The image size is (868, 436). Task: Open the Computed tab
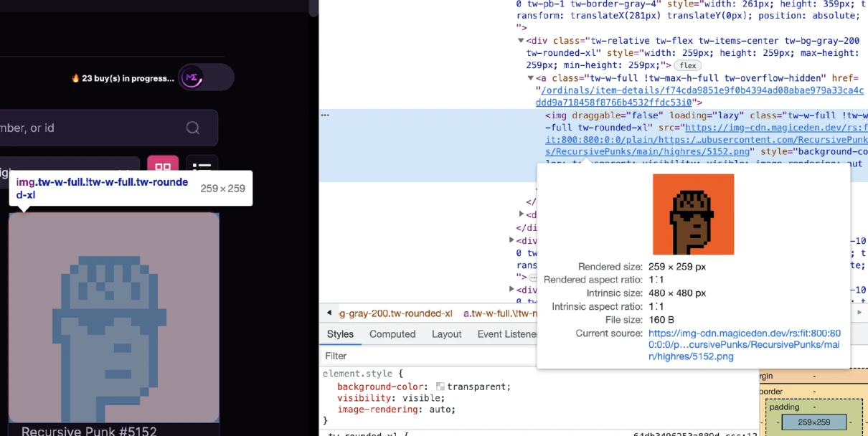pos(392,334)
